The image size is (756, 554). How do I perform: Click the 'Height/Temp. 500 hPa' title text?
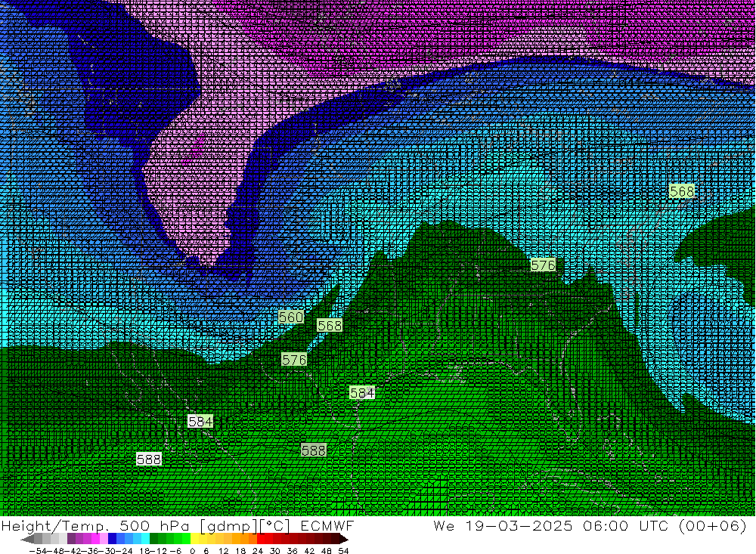click(95, 525)
